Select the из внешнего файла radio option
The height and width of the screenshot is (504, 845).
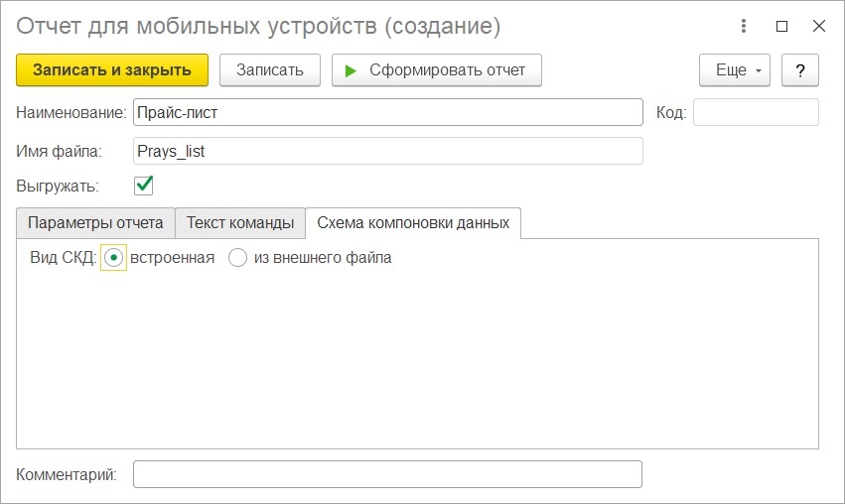(x=237, y=258)
